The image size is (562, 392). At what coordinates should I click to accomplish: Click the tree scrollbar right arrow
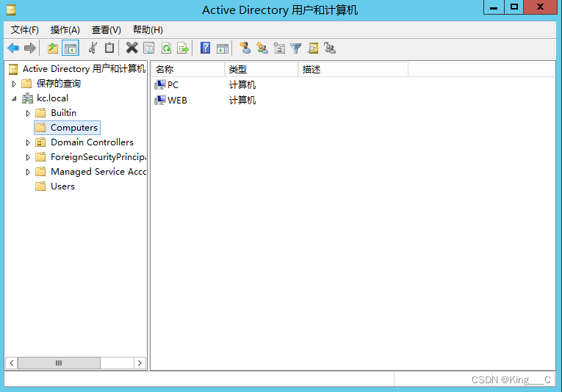click(x=140, y=363)
